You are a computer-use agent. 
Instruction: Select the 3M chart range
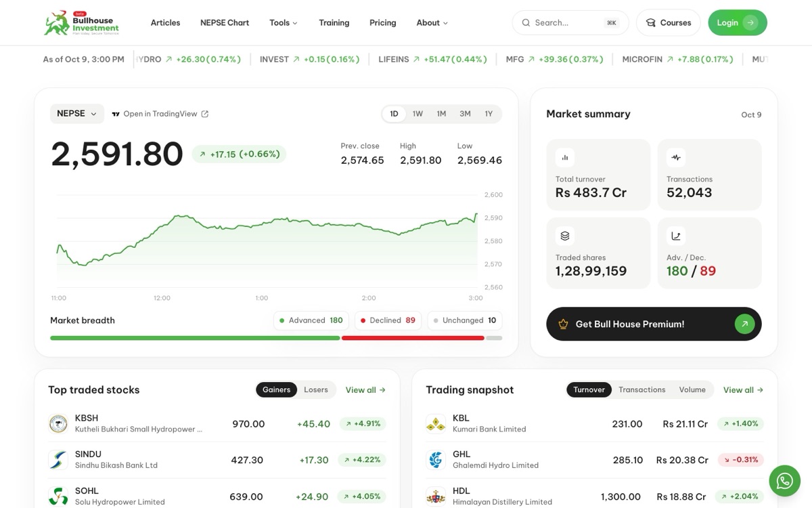[x=465, y=114]
